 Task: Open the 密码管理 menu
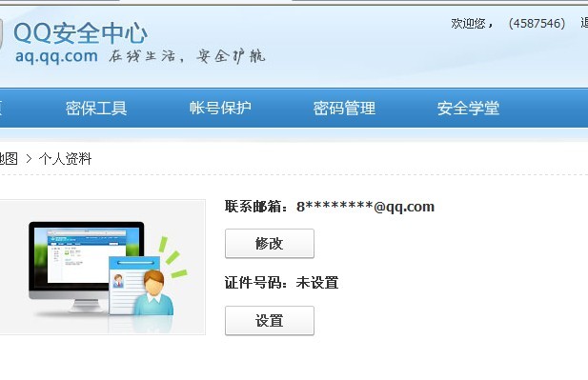tap(344, 108)
